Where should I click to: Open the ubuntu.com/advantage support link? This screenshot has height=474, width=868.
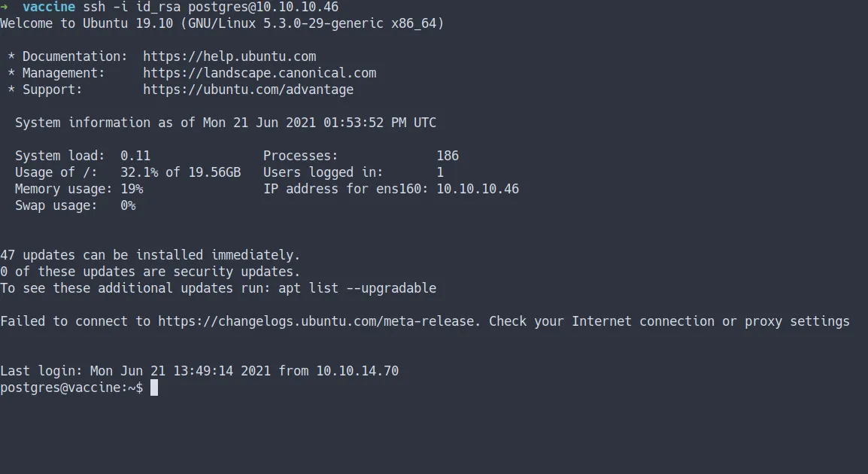pos(248,90)
